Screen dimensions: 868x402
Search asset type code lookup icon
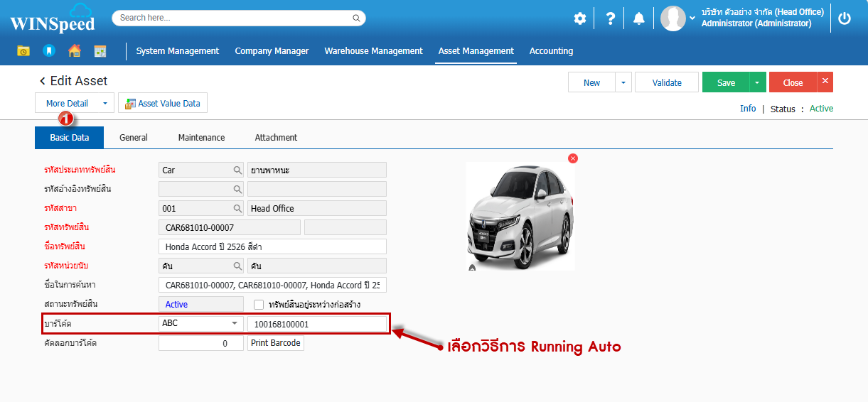pyautogui.click(x=237, y=170)
